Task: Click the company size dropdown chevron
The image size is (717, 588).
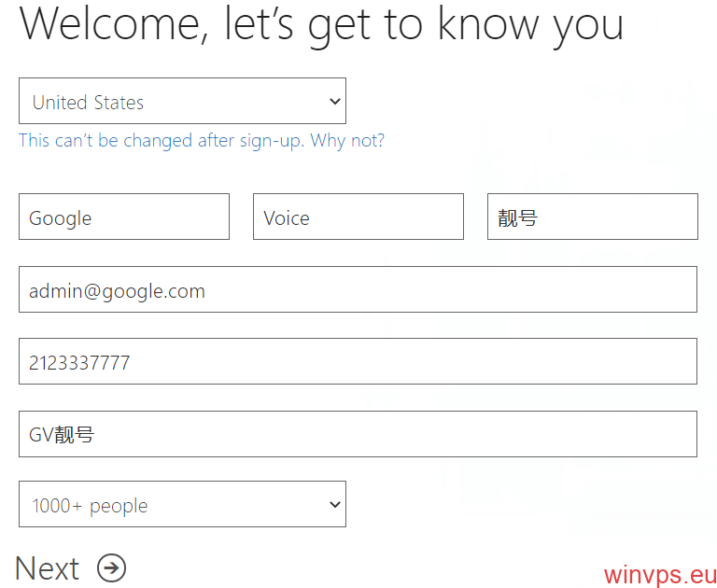Action: [335, 505]
